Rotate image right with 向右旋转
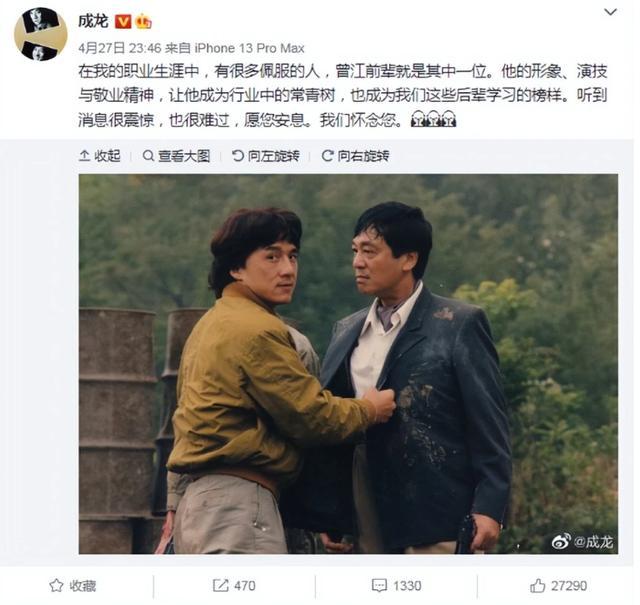 coord(356,156)
